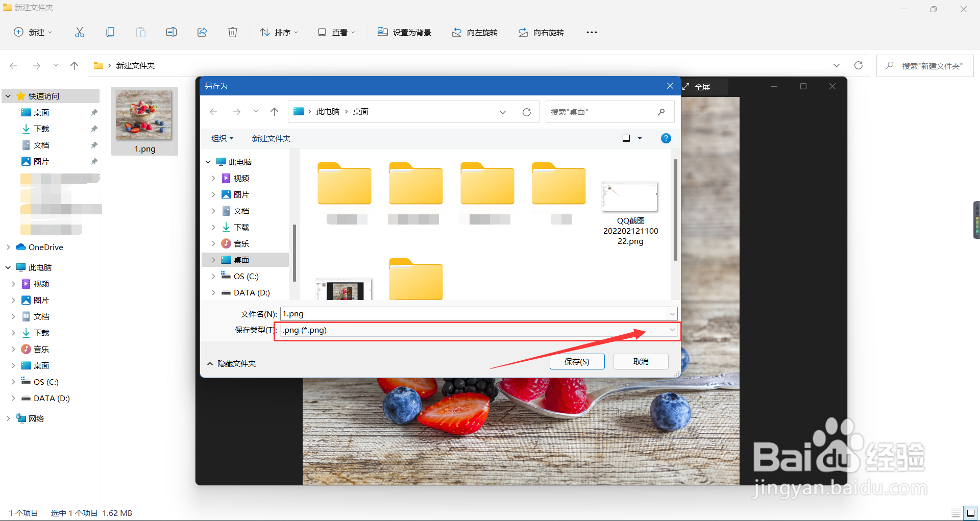Click the Delete trash icon in Explorer toolbar

233,32
